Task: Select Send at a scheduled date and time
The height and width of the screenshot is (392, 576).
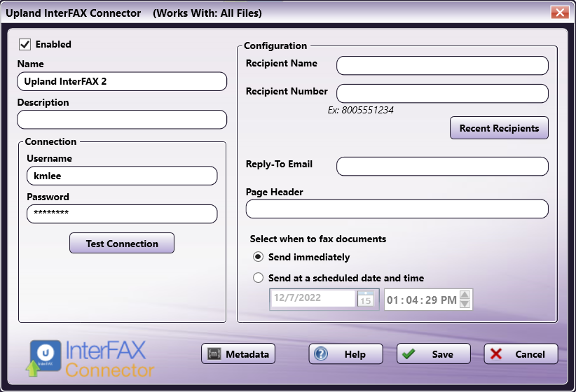Action: coord(259,278)
